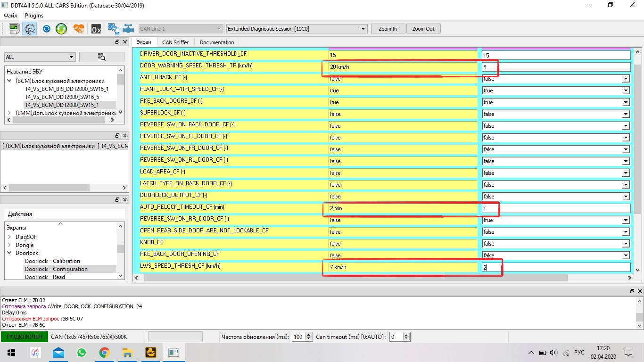The image size is (644, 362).
Task: Click the blue refresh toolbar icon
Action: [46, 29]
